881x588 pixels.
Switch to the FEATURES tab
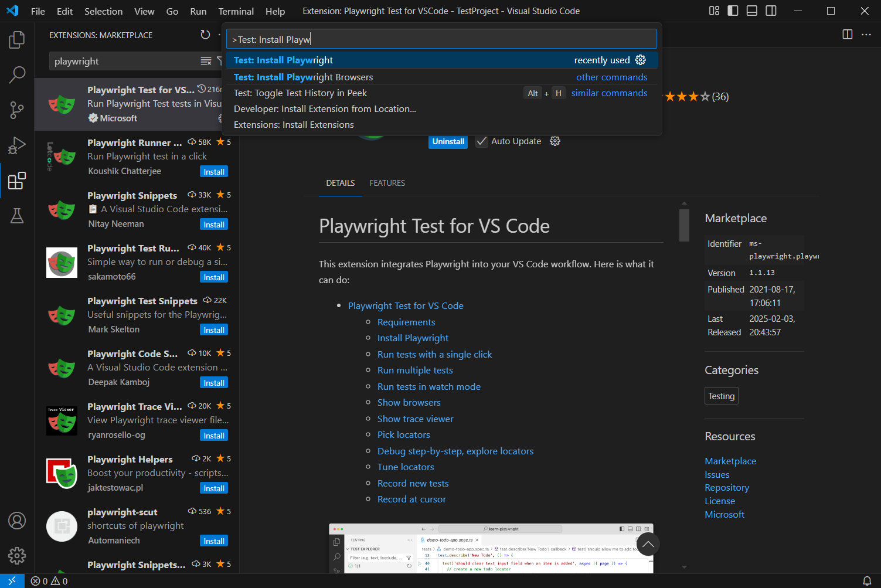(x=387, y=183)
